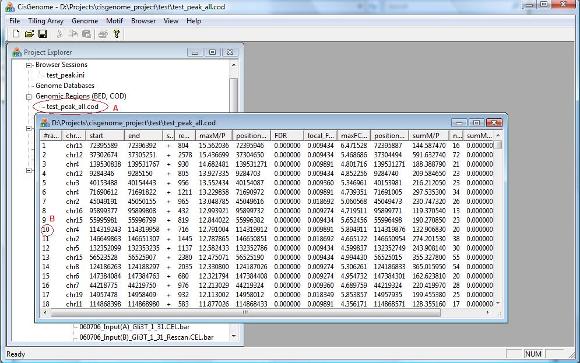
Task: Select row 1 rank cell in table
Action: coord(44,145)
